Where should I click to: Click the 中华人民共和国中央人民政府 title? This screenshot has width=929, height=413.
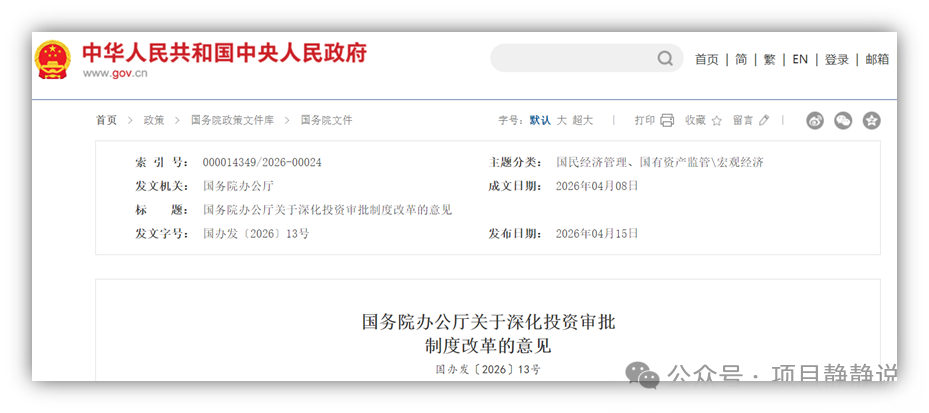coord(225,53)
